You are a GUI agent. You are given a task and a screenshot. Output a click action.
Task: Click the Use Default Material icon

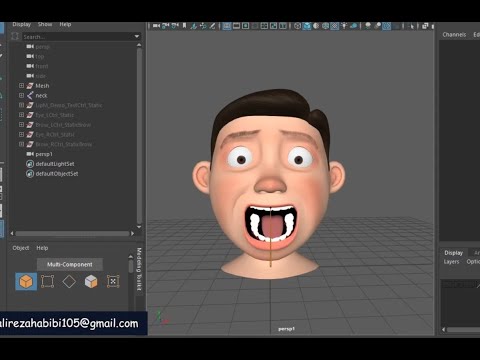coord(316,26)
